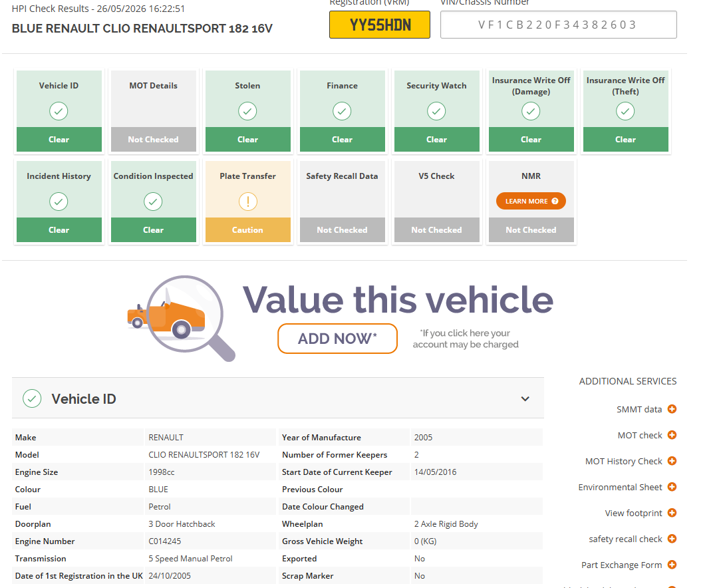Image resolution: width=719 pixels, height=588 pixels.
Task: Click vehicle title BLUE RENAULT CLIO RENAULTSPORT
Action: click(142, 29)
